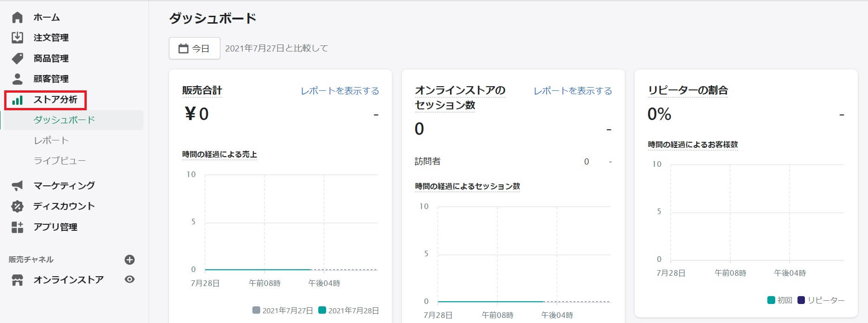Click the オンラインストア storefront icon
This screenshot has width=868, height=323.
tap(17, 280)
